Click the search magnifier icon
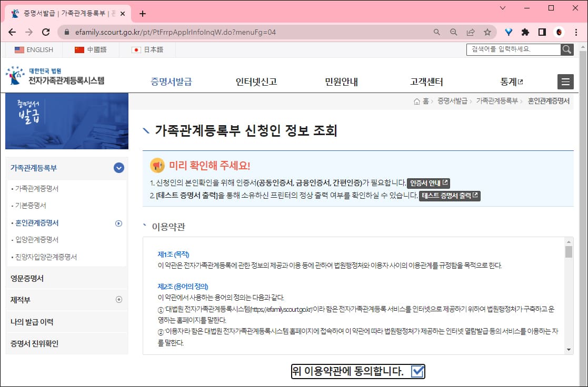 (x=567, y=49)
